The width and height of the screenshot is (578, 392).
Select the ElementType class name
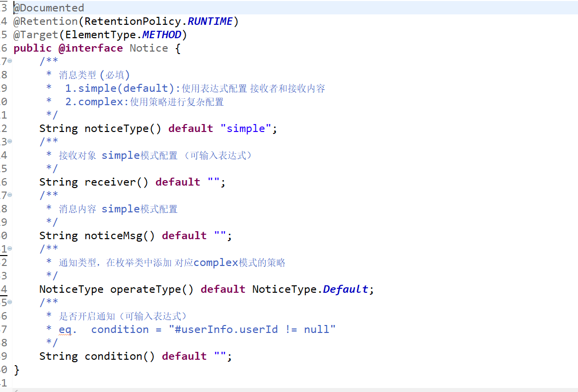coord(100,35)
